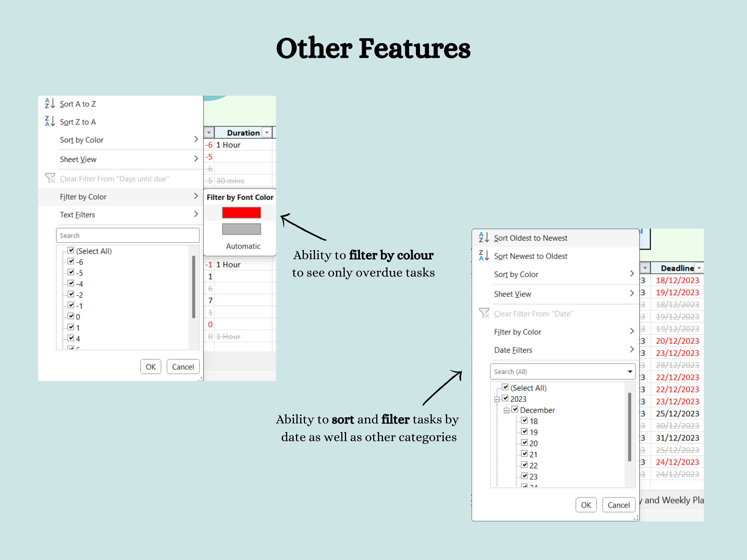The height and width of the screenshot is (560, 747).
Task: Cancel the date filter dialog
Action: [x=618, y=505]
